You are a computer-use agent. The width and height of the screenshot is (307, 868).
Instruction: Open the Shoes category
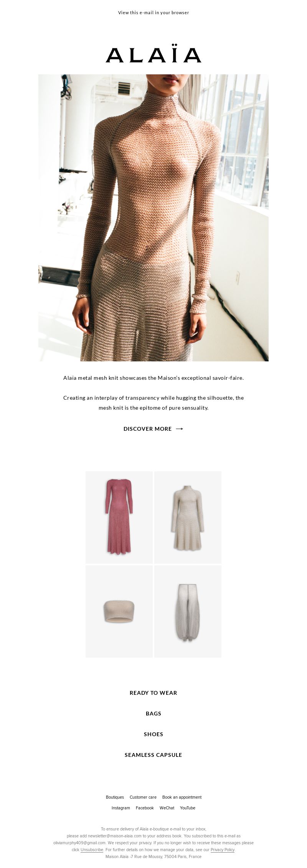(x=153, y=734)
